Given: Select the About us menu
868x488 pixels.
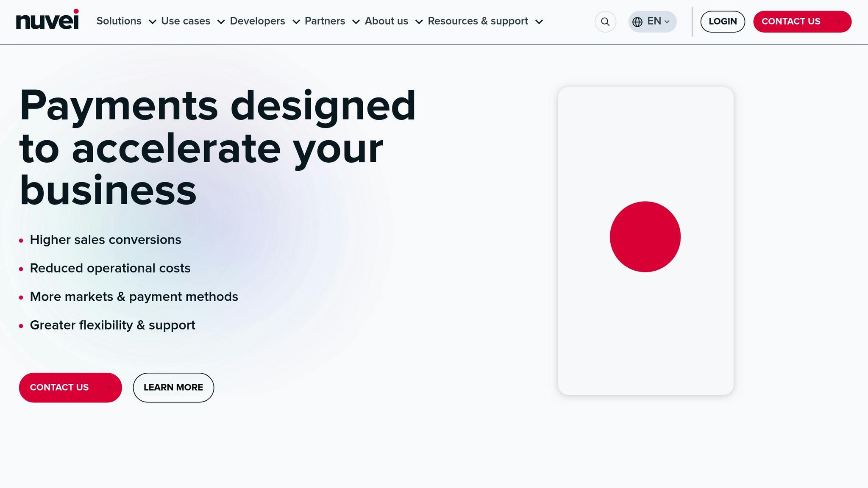Looking at the screenshot, I should tap(386, 21).
